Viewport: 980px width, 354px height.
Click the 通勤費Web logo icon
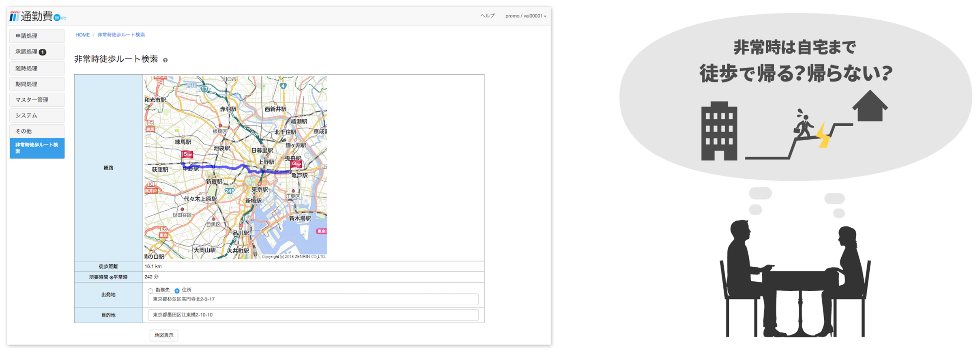15,16
